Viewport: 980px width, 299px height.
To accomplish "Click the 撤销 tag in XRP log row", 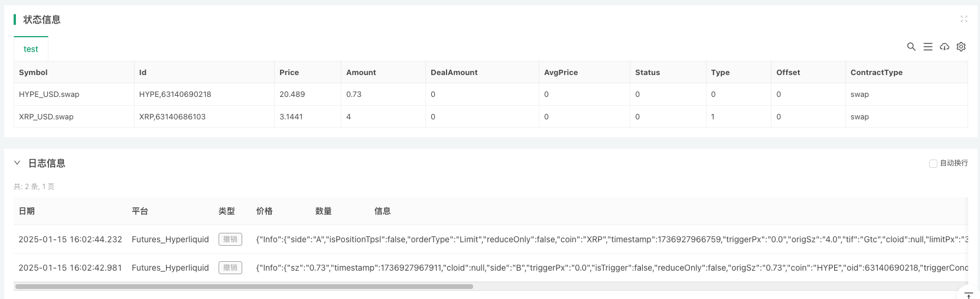I will pyautogui.click(x=230, y=239).
